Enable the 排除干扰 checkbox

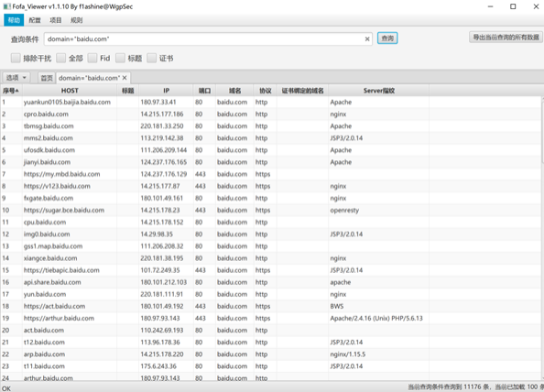click(16, 58)
